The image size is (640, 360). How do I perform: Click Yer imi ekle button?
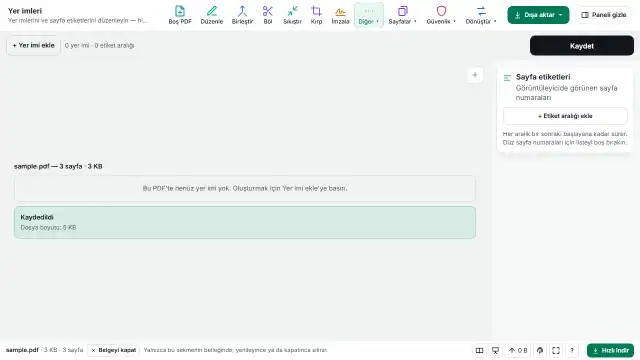coord(33,45)
